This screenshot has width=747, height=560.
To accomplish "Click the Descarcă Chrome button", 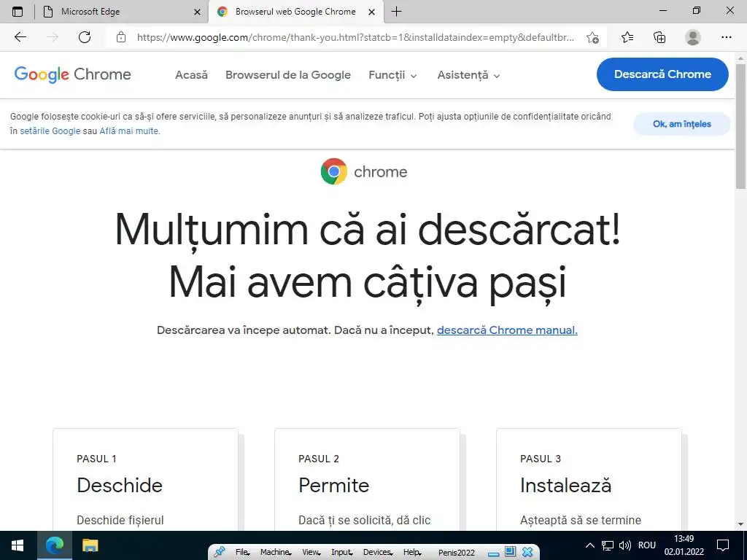I will coord(662,74).
